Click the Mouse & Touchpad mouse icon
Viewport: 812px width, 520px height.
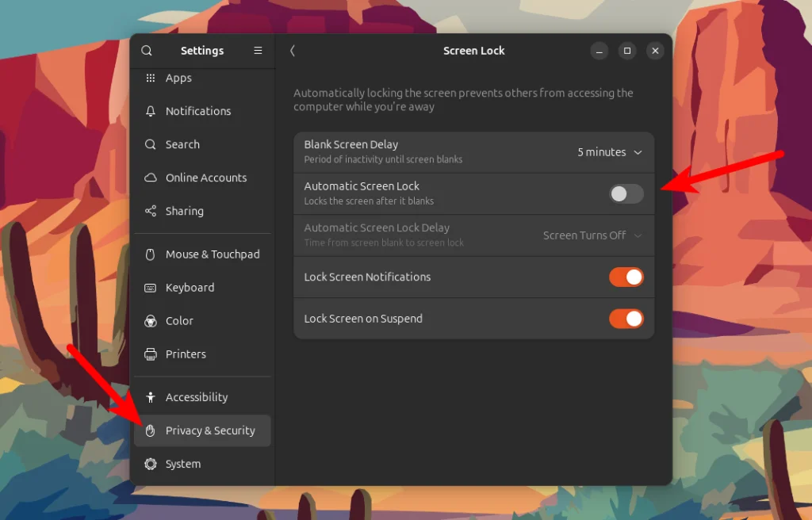coord(151,254)
